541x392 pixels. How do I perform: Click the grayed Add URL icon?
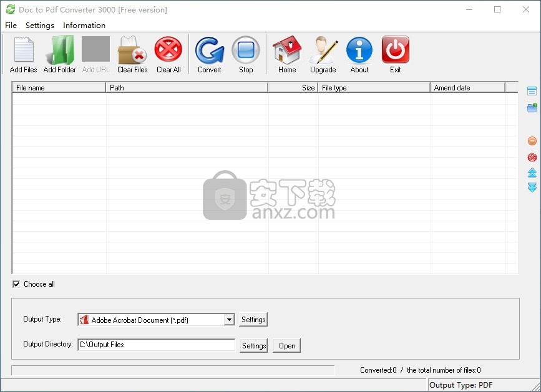(96, 49)
